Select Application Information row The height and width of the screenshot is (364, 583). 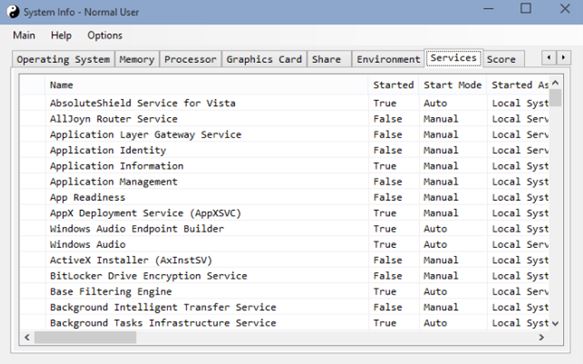tap(285, 166)
